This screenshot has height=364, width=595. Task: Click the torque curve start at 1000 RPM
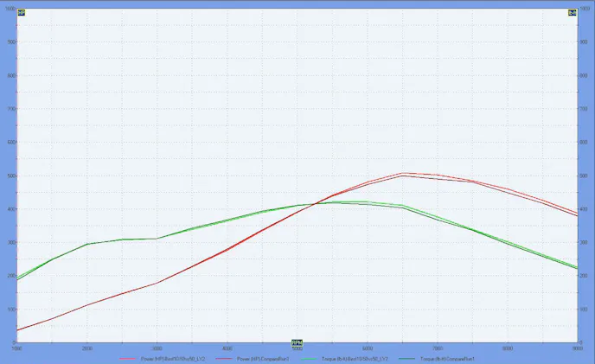coord(17,278)
